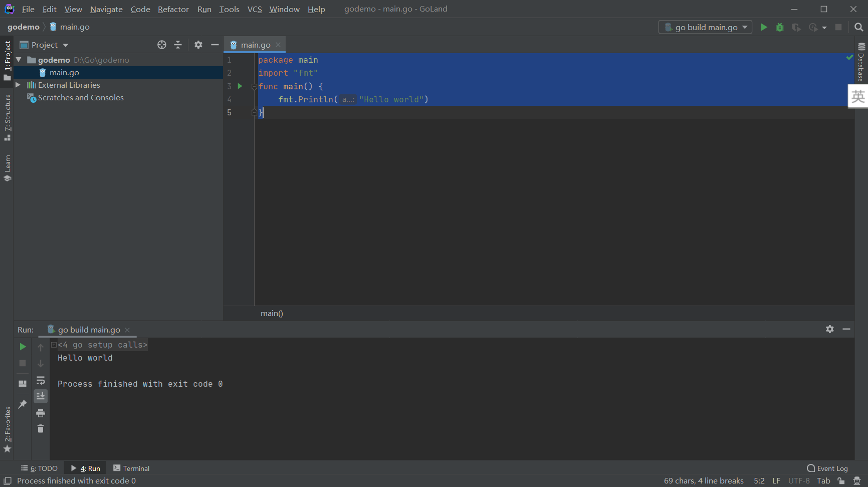868x487 pixels.
Task: Open the Refactor menu
Action: 173,9
